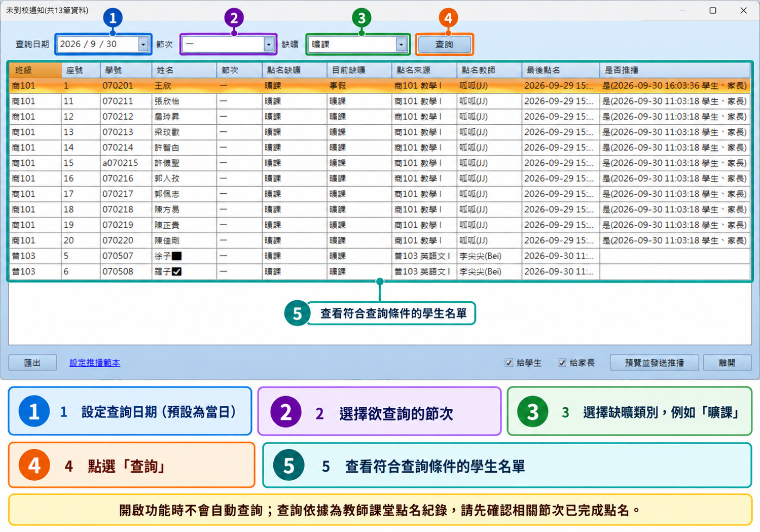
Task: Select the student name 陳佳剛
Action: click(x=167, y=240)
